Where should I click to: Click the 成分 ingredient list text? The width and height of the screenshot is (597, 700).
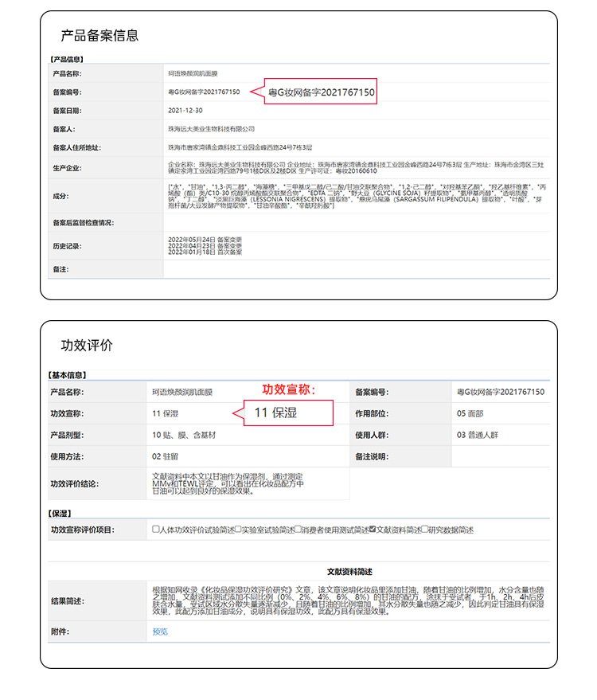(357, 197)
